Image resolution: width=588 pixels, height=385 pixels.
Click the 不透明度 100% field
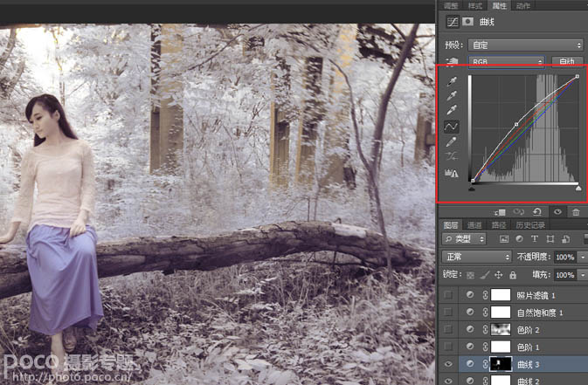[x=565, y=258]
